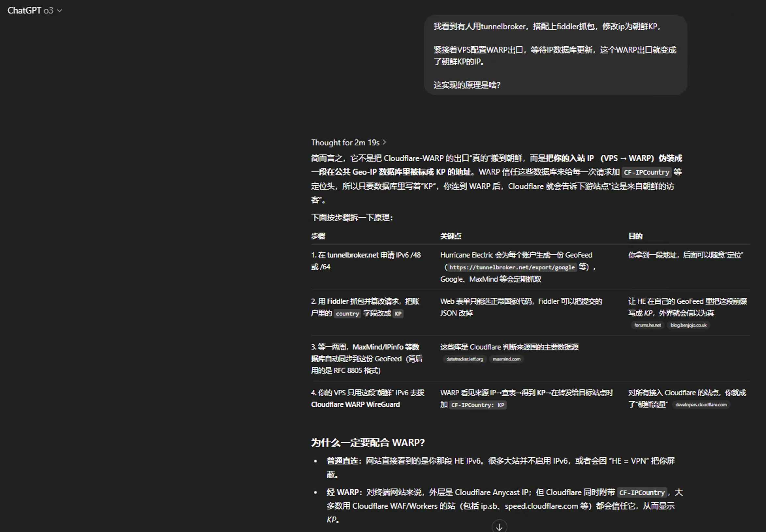Click the user message bubble about tunnelbroker
This screenshot has width=766, height=532.
click(555, 55)
